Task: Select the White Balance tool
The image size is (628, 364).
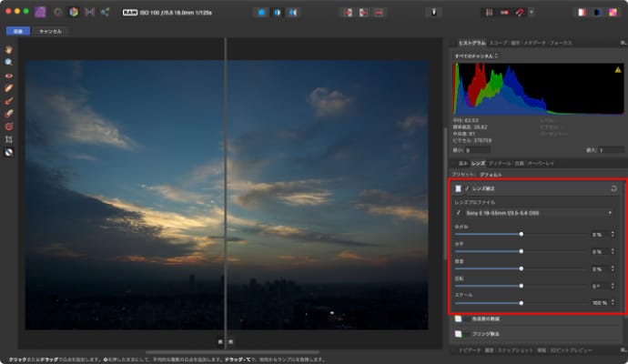Action: (x=9, y=152)
